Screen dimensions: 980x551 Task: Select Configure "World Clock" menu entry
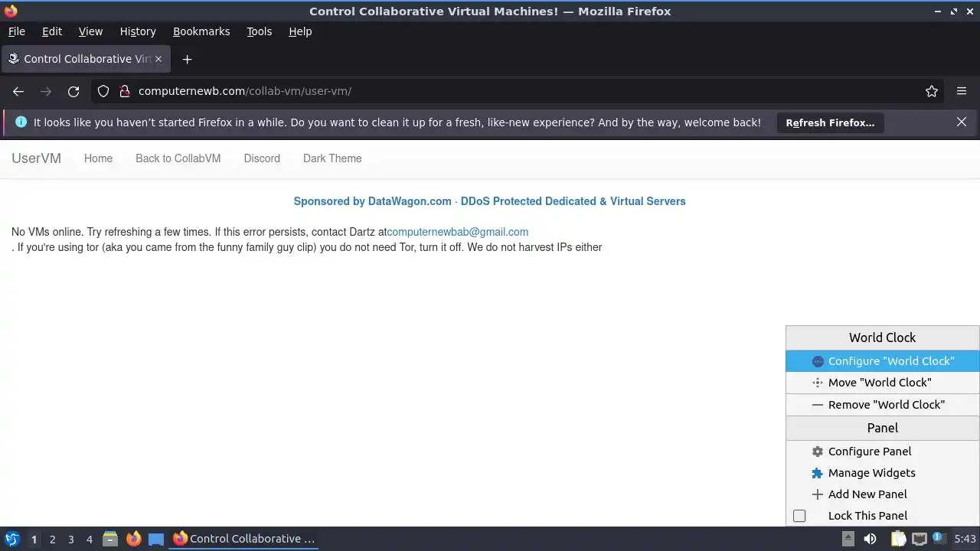883,361
